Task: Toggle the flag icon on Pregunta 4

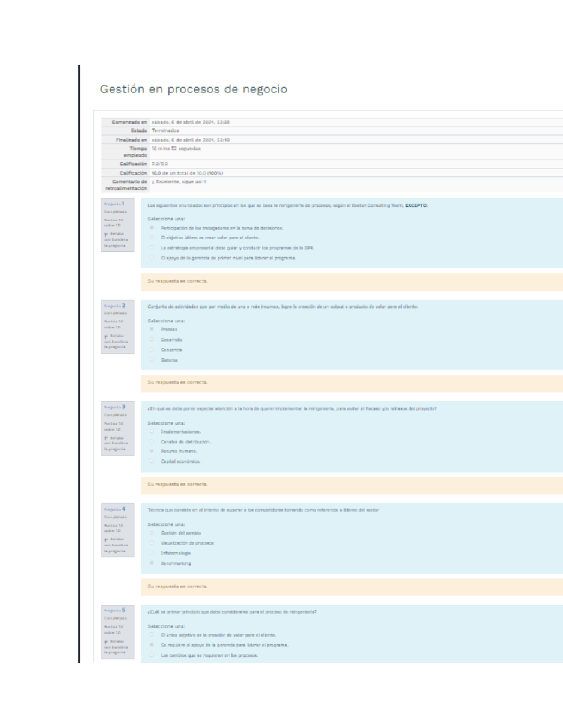Action: tap(106, 540)
